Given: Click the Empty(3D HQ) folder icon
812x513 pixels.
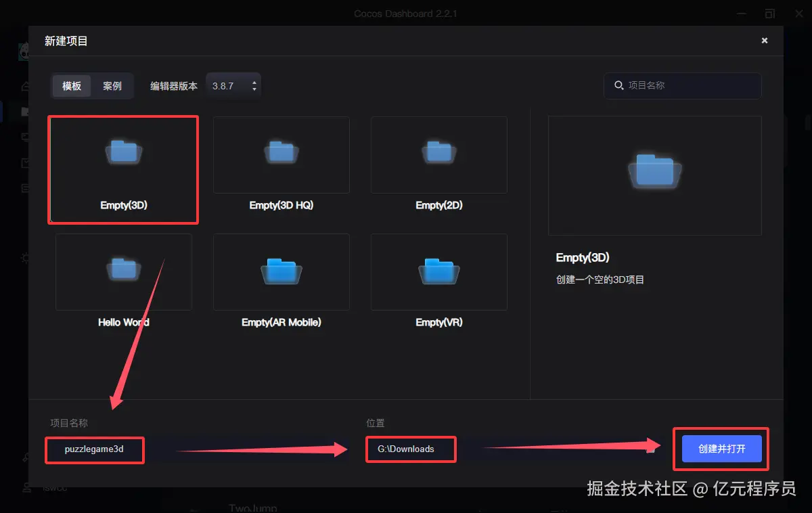Looking at the screenshot, I should coord(281,152).
